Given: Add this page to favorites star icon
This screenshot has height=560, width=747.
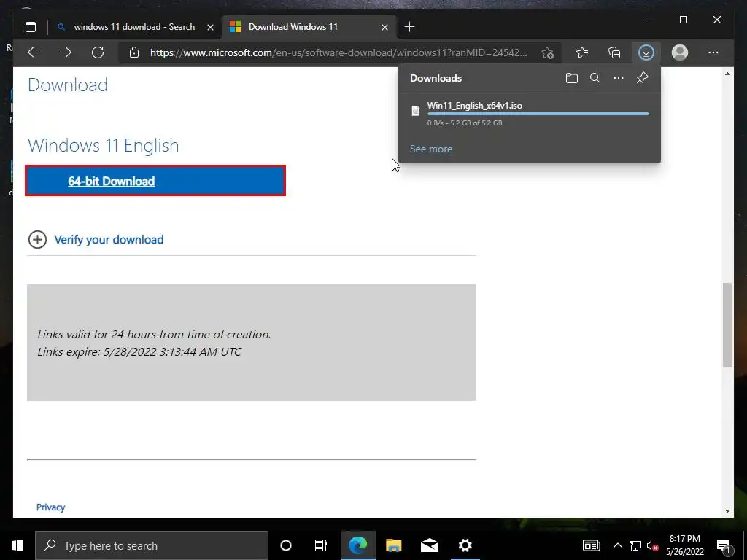Looking at the screenshot, I should point(547,52).
